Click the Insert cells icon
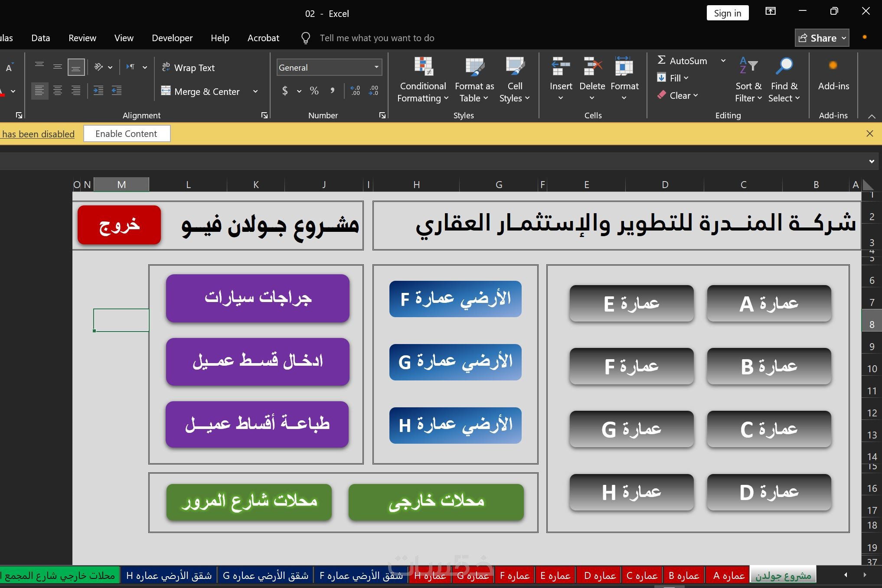The height and width of the screenshot is (588, 882). tap(561, 67)
